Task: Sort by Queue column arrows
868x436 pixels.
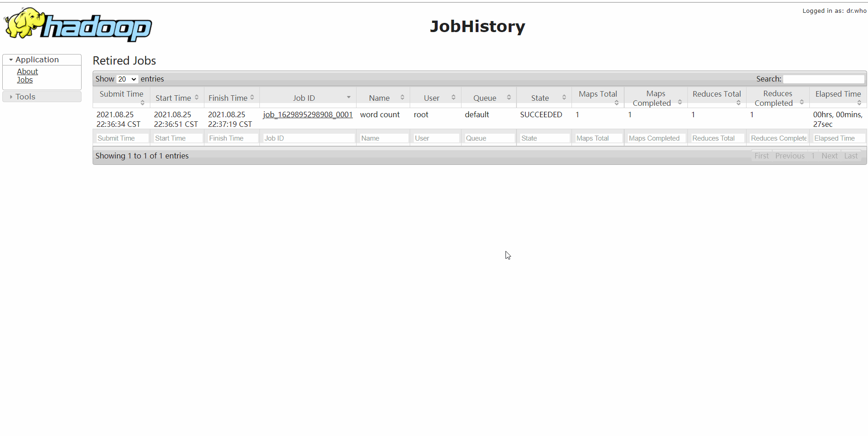Action: coord(509,98)
